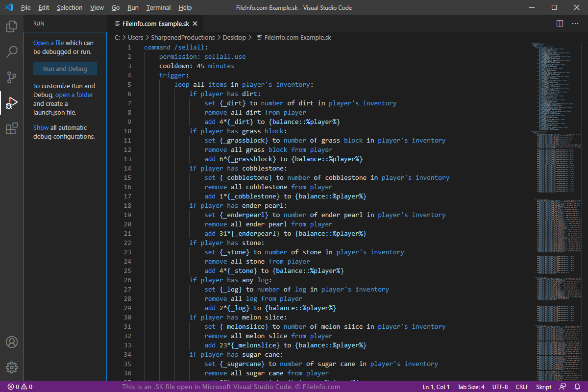Open the Extensions panel icon
The height and width of the screenshot is (392, 588).
11,128
